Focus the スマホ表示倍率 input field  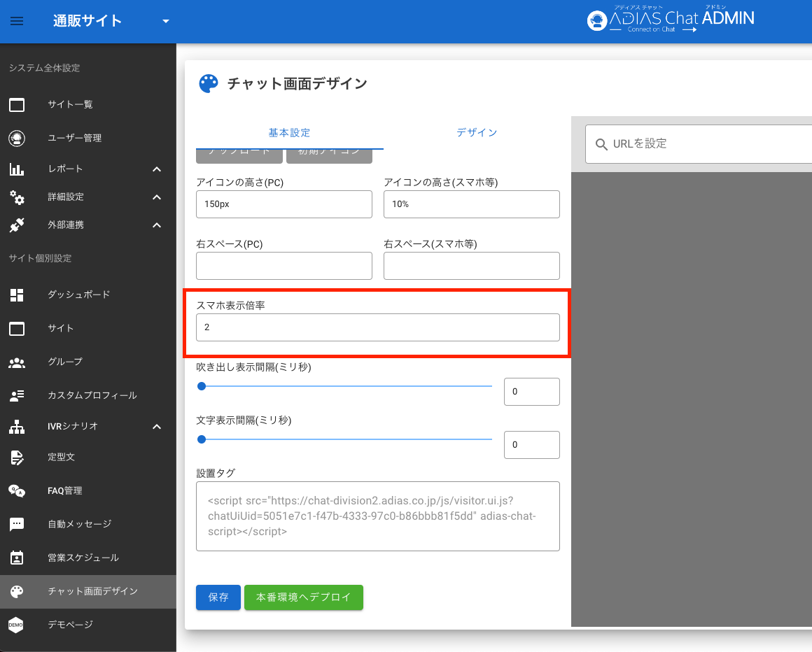[x=377, y=327]
